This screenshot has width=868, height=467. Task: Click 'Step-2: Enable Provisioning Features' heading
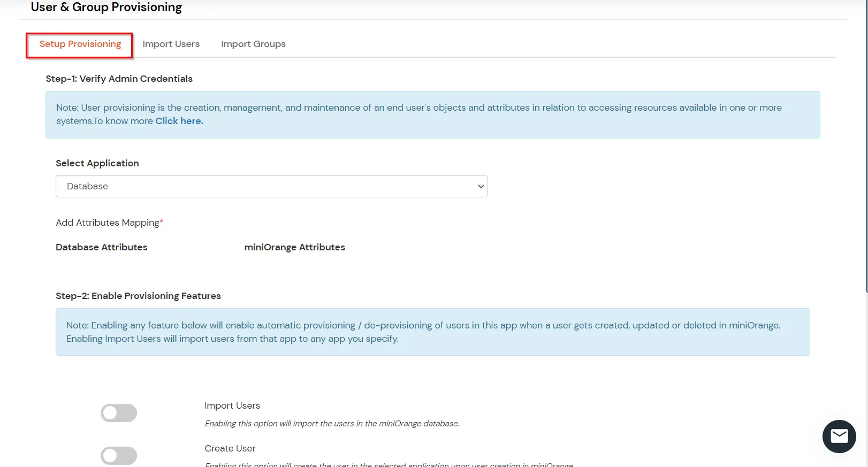[138, 296]
